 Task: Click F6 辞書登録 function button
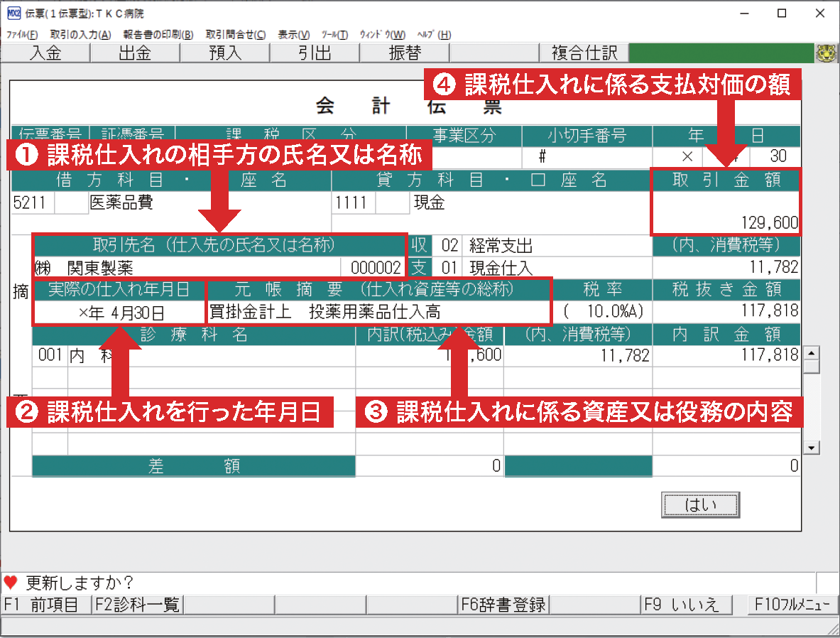(503, 605)
